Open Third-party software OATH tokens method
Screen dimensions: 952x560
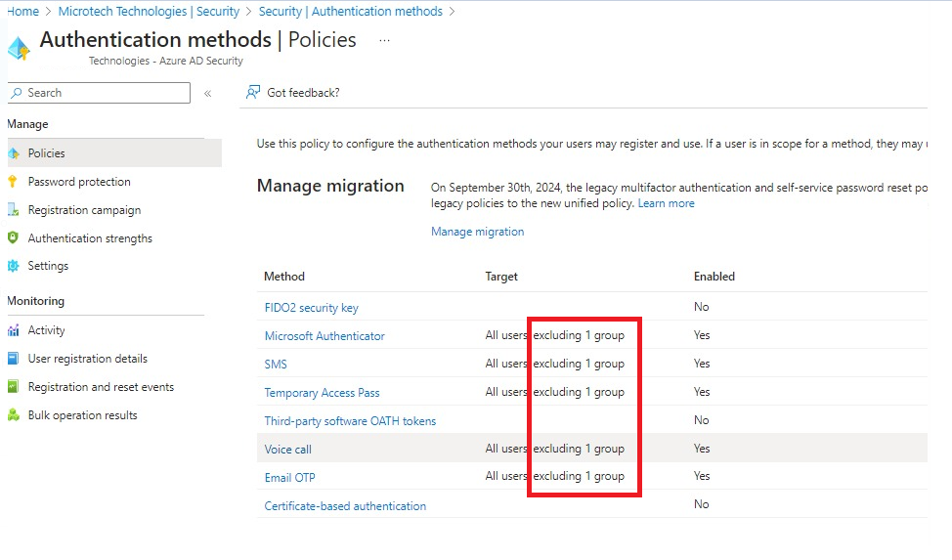coord(350,421)
